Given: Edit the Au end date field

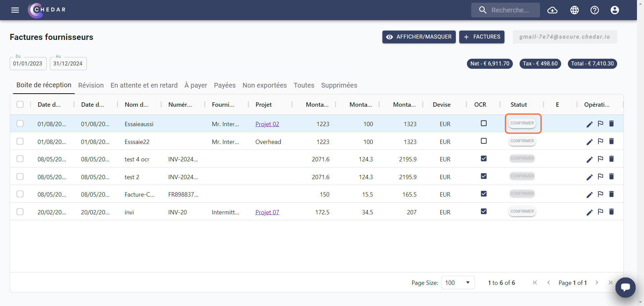Looking at the screenshot, I should coord(68,63).
